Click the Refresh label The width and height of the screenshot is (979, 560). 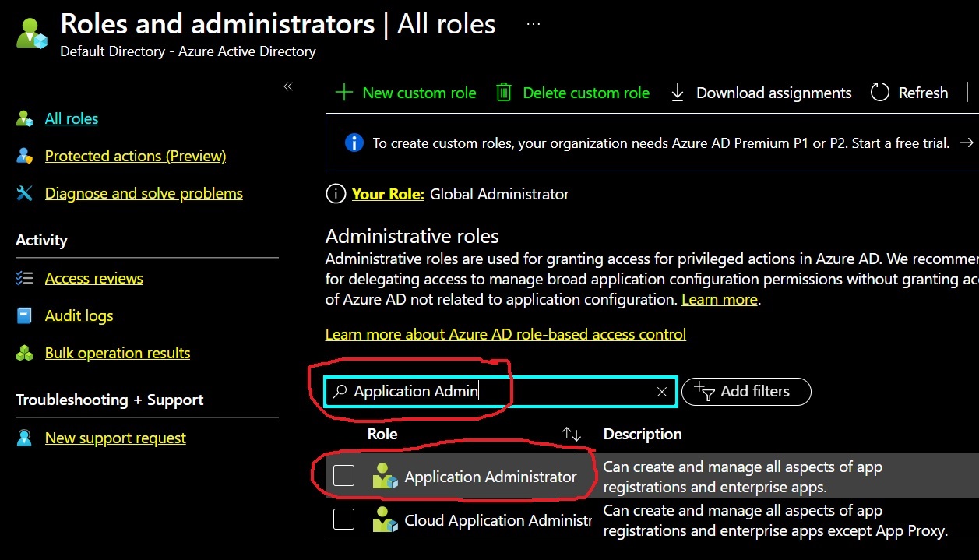tap(923, 93)
